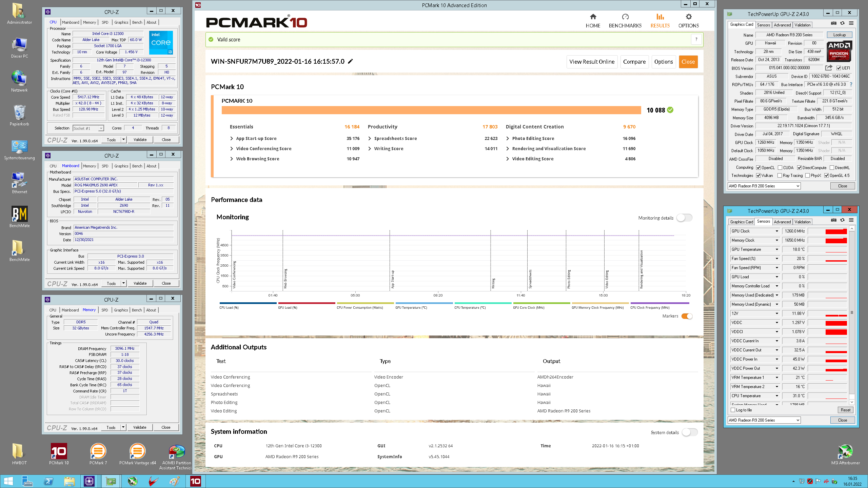Image resolution: width=868 pixels, height=488 pixels.
Task: Toggle the Markers switch off
Action: [x=687, y=316]
